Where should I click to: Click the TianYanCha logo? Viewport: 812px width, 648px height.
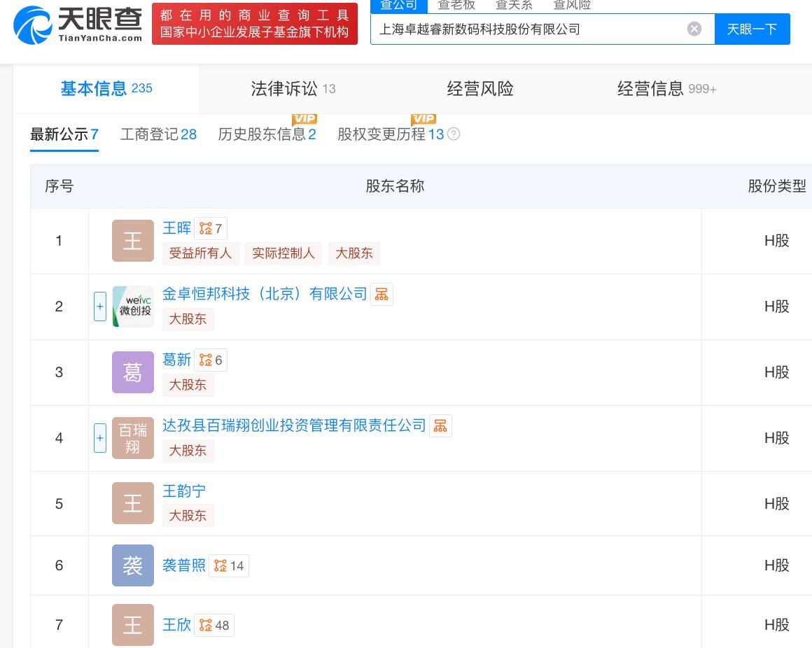[78, 24]
